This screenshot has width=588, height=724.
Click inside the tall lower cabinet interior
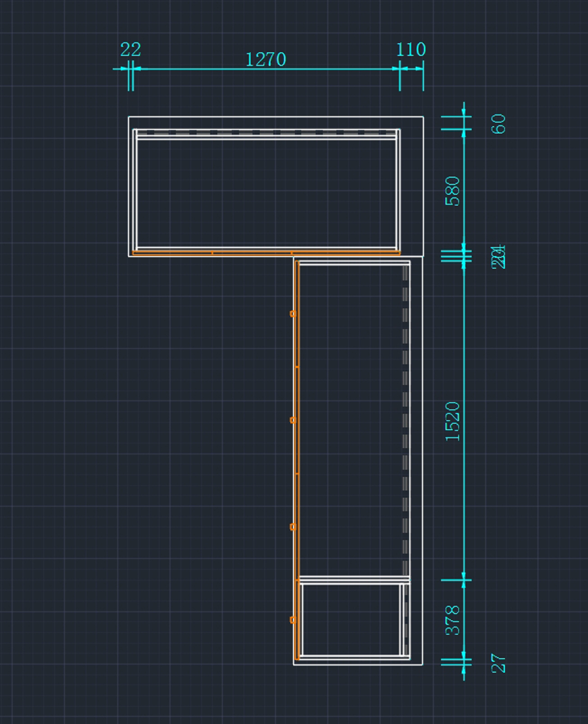350,421
